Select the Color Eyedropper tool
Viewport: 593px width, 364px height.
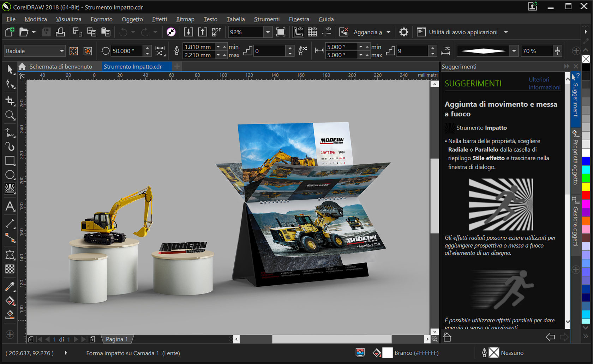(x=10, y=286)
